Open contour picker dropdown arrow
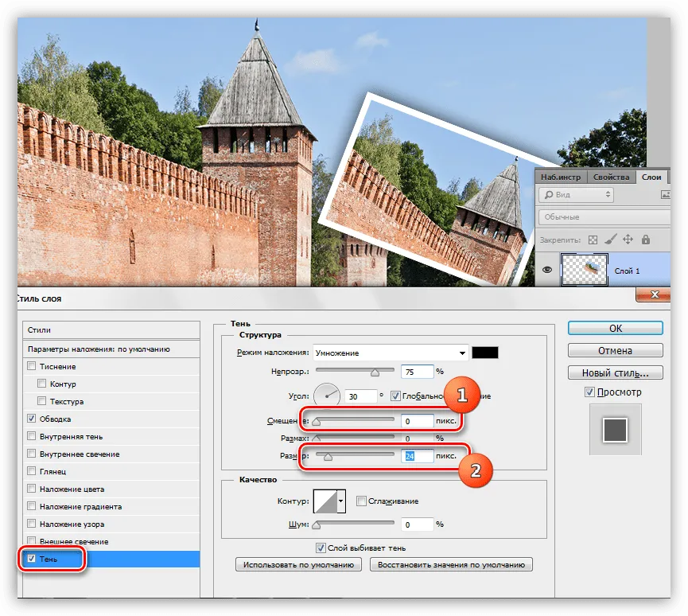The width and height of the screenshot is (688, 616). tap(341, 501)
